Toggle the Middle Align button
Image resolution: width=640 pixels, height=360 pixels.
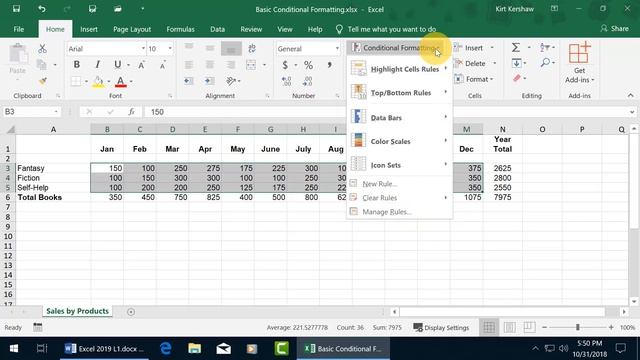(210, 49)
